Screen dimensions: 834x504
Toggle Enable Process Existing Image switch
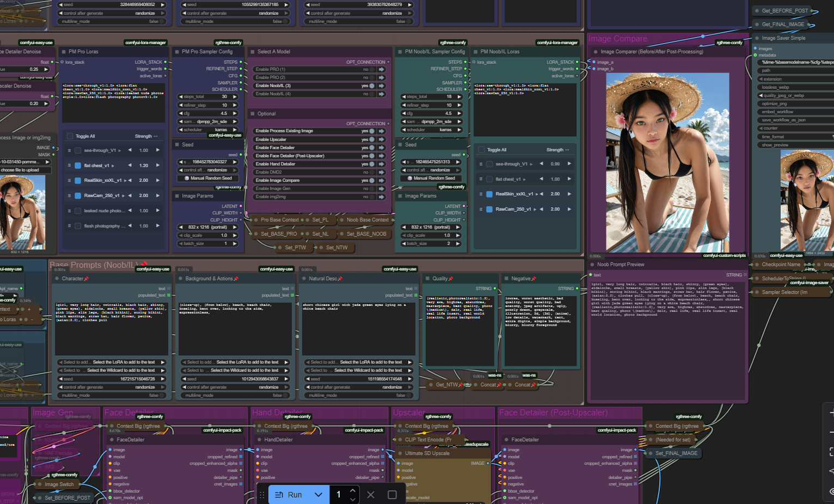point(371,131)
